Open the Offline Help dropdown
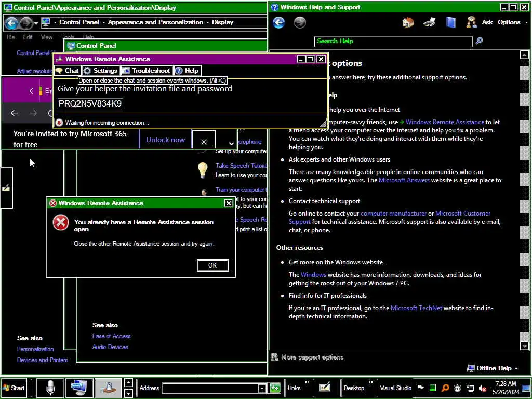 click(x=493, y=368)
